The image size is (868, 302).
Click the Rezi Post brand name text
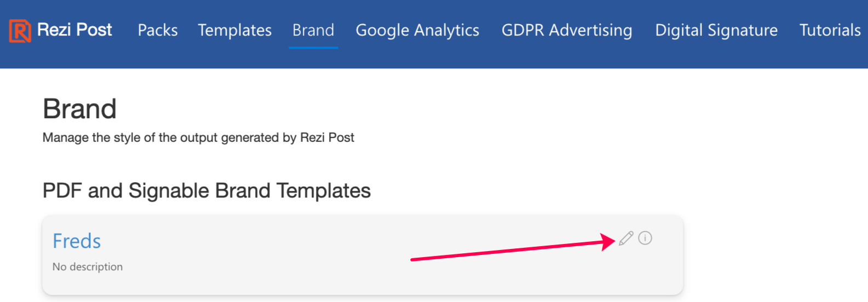[74, 30]
